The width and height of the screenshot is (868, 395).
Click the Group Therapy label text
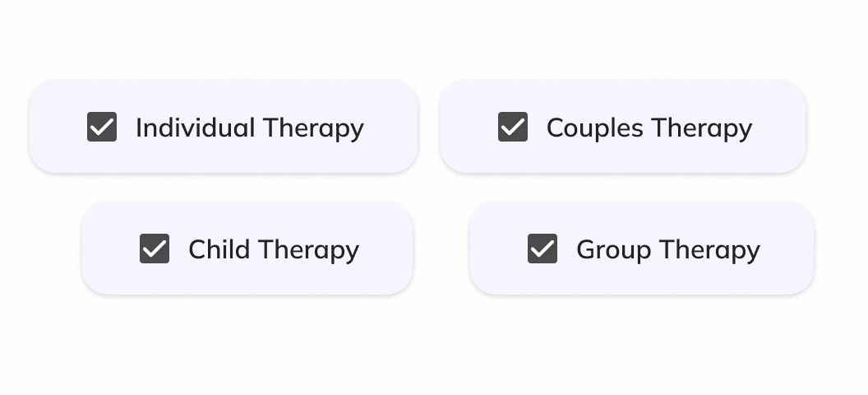tap(667, 249)
